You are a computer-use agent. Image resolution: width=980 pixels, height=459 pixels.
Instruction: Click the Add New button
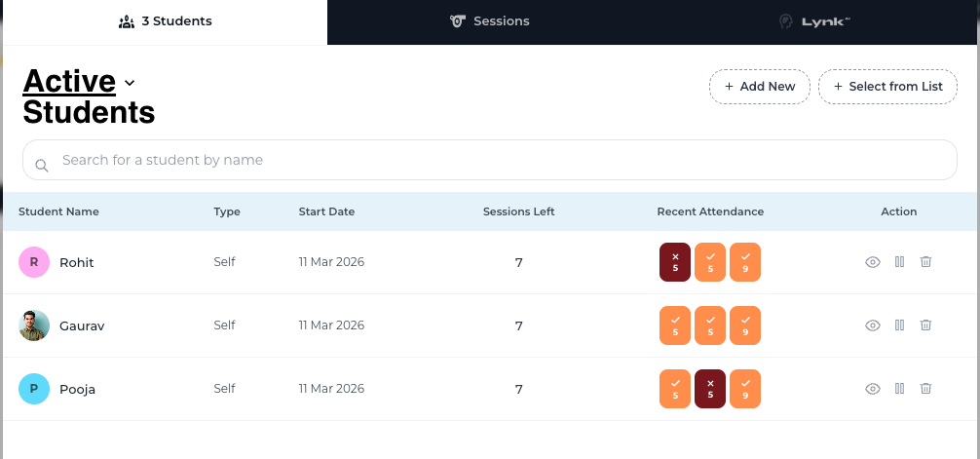pos(760,87)
